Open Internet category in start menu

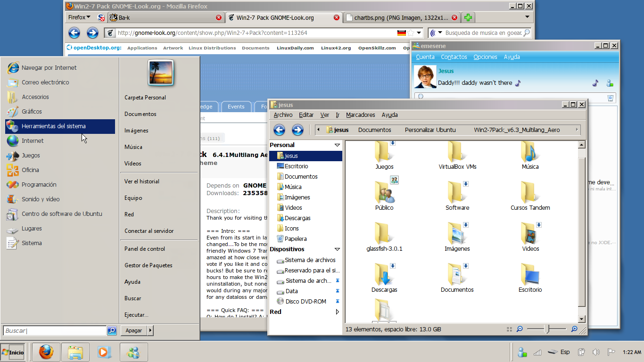click(60, 141)
